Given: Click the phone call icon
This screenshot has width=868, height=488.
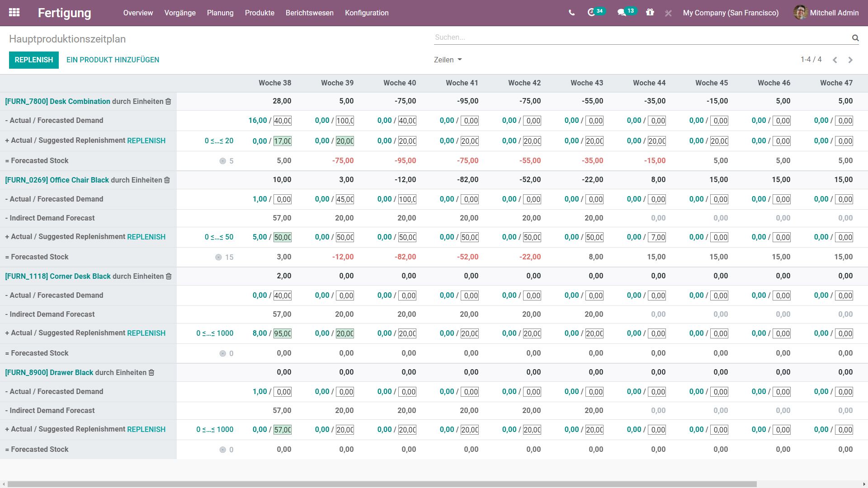Looking at the screenshot, I should click(571, 13).
